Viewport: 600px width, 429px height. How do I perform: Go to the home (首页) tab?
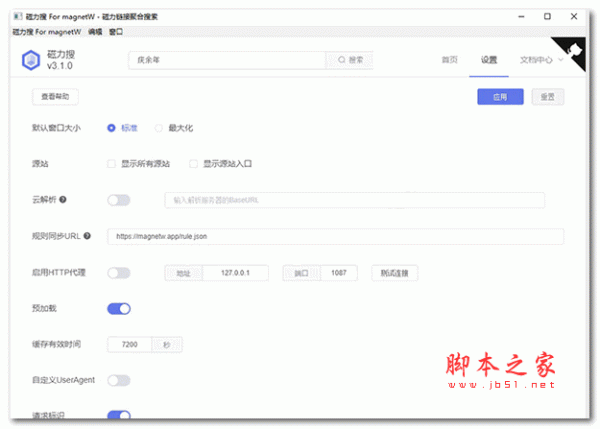click(x=450, y=60)
